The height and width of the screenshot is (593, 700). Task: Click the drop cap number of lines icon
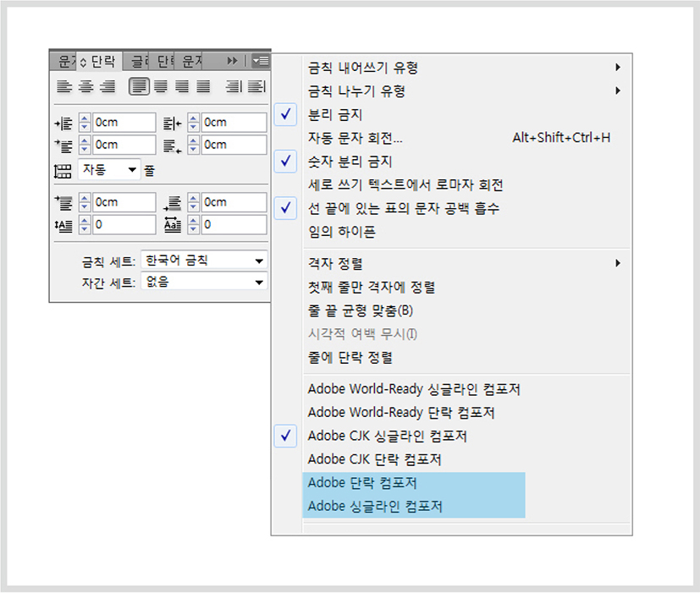[63, 225]
